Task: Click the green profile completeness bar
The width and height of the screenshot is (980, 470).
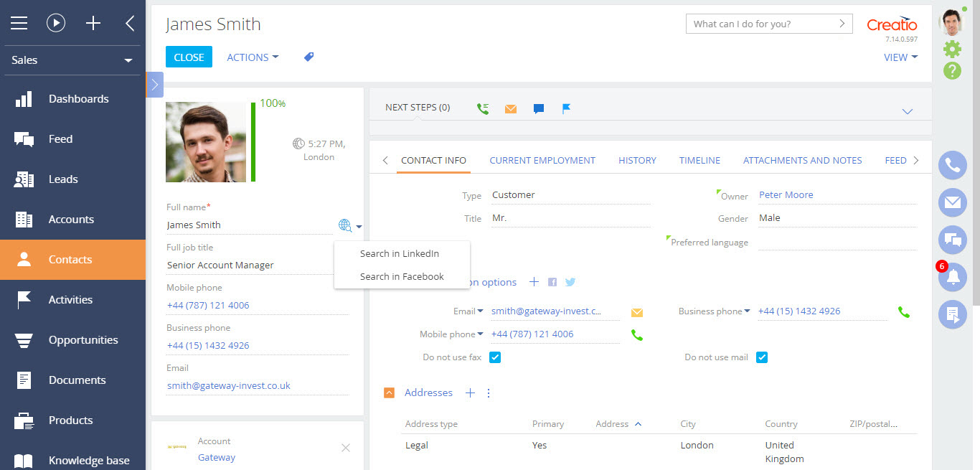Action: coord(253,142)
